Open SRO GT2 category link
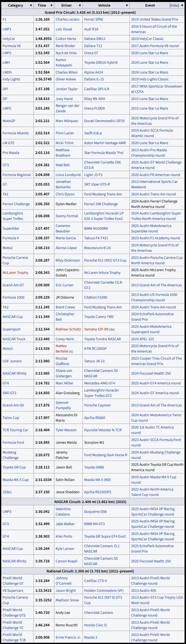 tap(9, 393)
